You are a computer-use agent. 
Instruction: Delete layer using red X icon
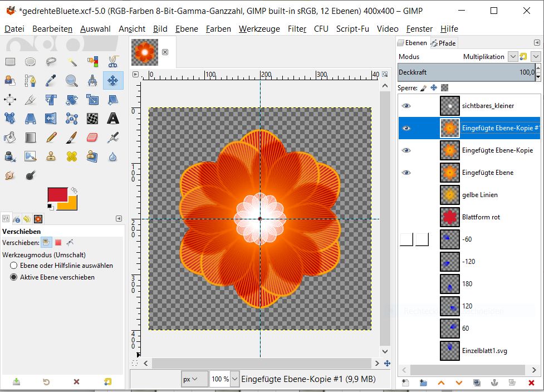(x=531, y=383)
